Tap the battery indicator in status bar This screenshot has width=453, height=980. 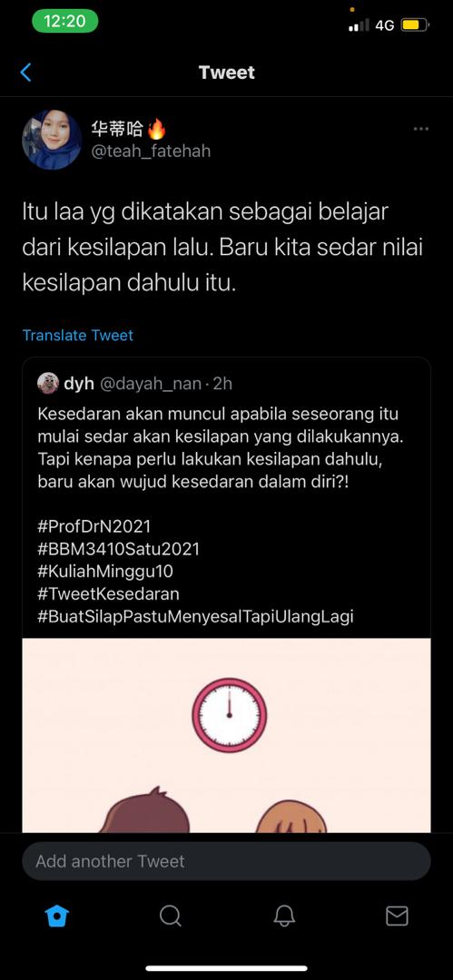point(415,25)
